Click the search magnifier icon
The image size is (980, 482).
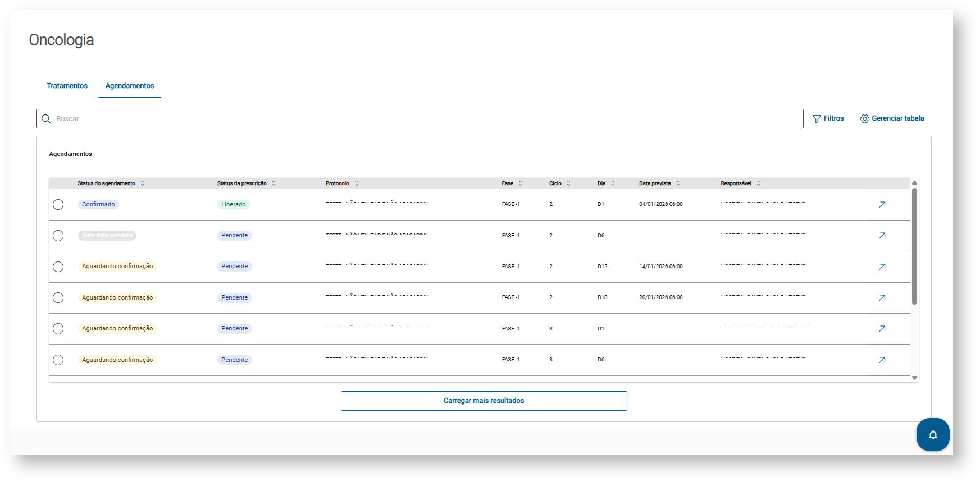point(46,119)
